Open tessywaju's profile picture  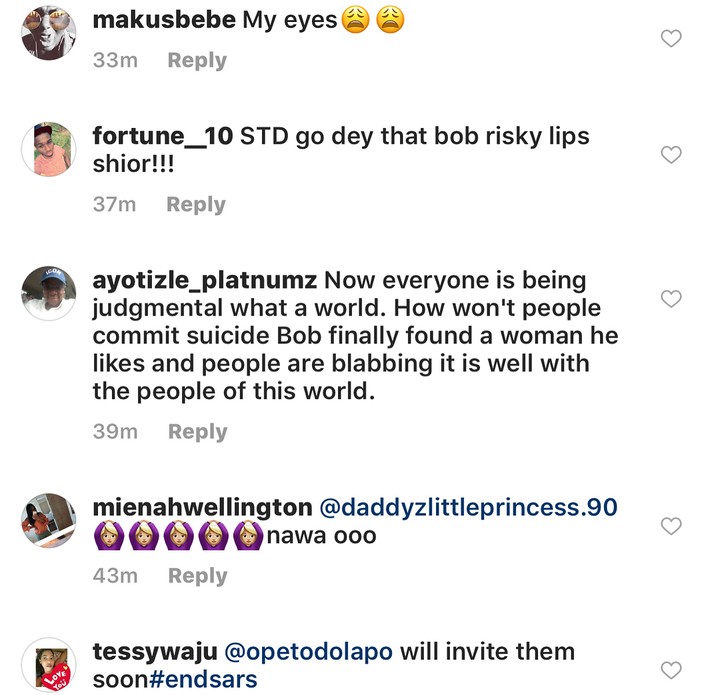coord(49,665)
